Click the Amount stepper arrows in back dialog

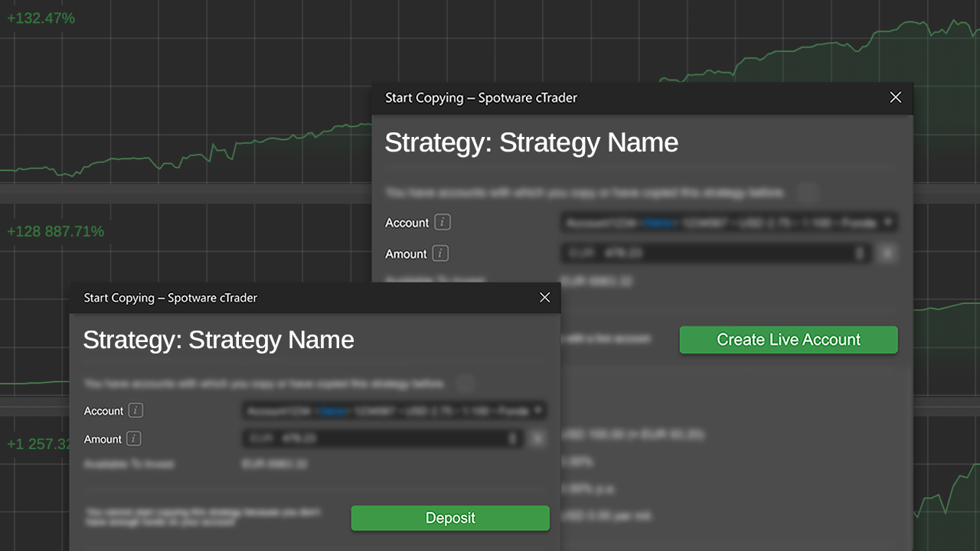(x=861, y=253)
